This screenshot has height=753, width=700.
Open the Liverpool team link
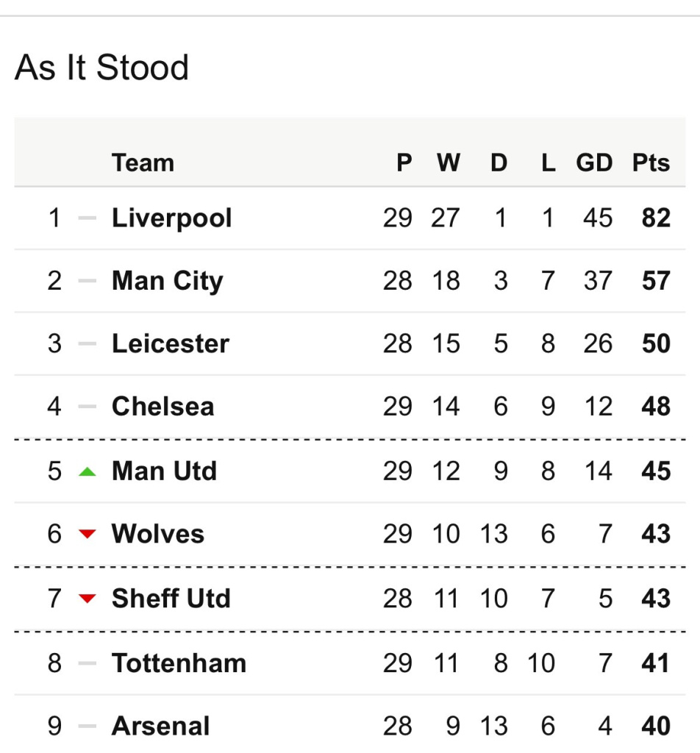[171, 218]
